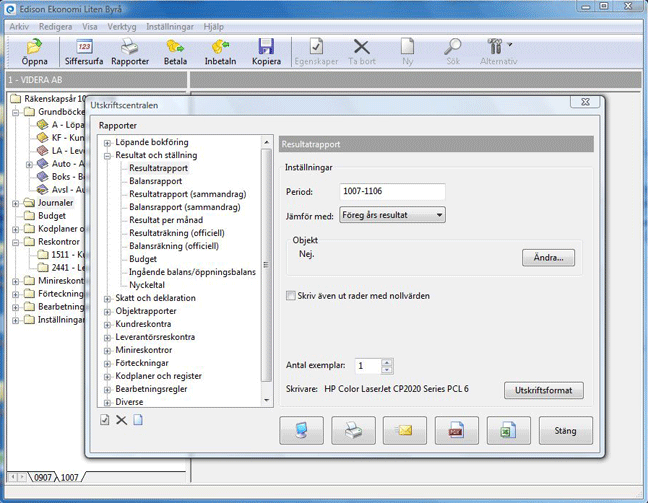Open the 'Jämför med' dropdown
The image size is (648, 503).
(392, 215)
